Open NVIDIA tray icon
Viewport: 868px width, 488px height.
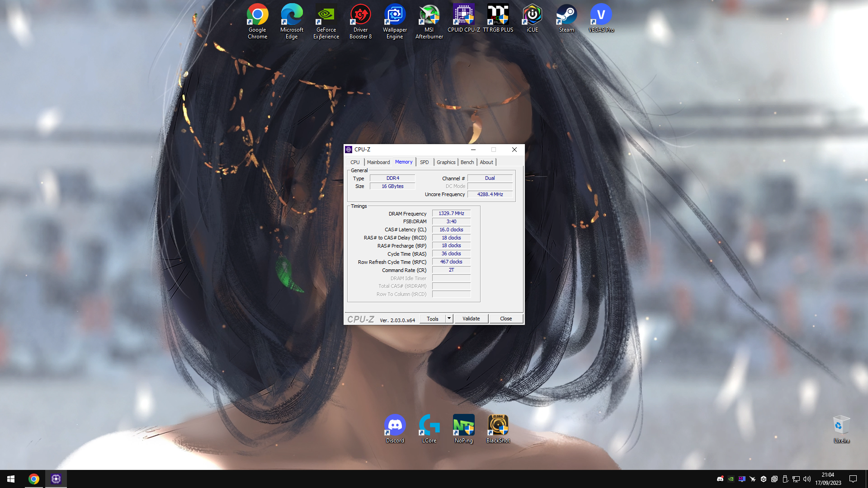pos(731,479)
